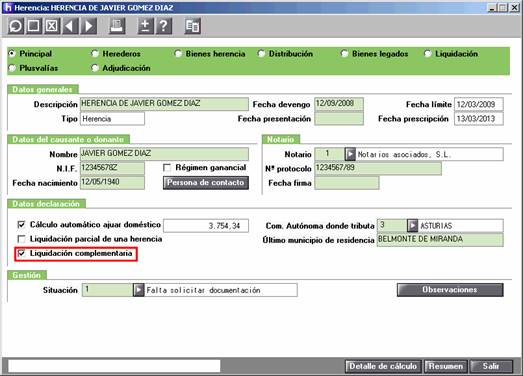Select the Bienes herencia radio option

[178, 53]
